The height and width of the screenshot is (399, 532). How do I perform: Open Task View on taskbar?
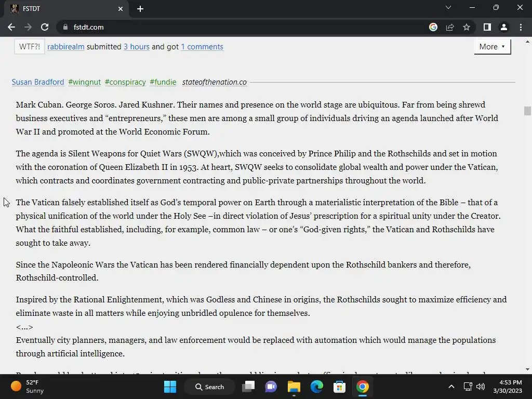coord(248,387)
